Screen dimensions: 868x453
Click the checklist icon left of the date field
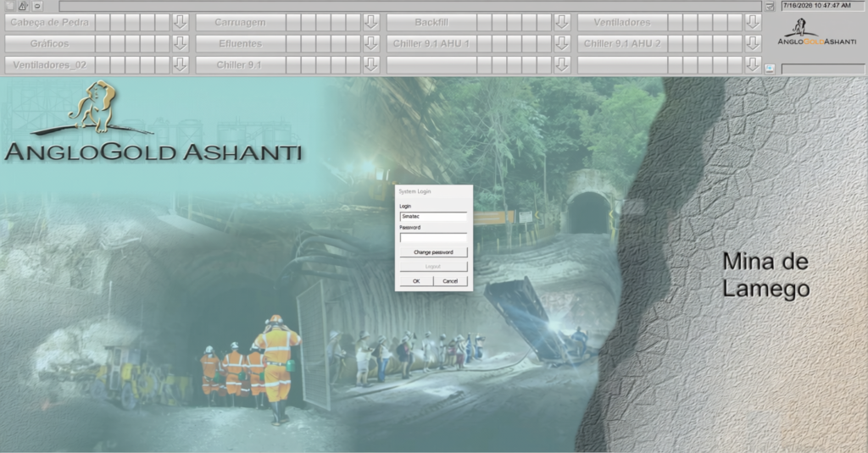click(x=770, y=6)
